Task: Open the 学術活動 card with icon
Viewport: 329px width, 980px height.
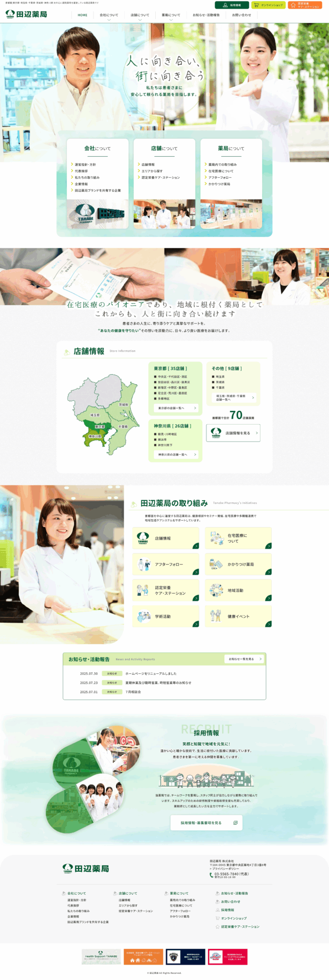Action: pos(166,616)
